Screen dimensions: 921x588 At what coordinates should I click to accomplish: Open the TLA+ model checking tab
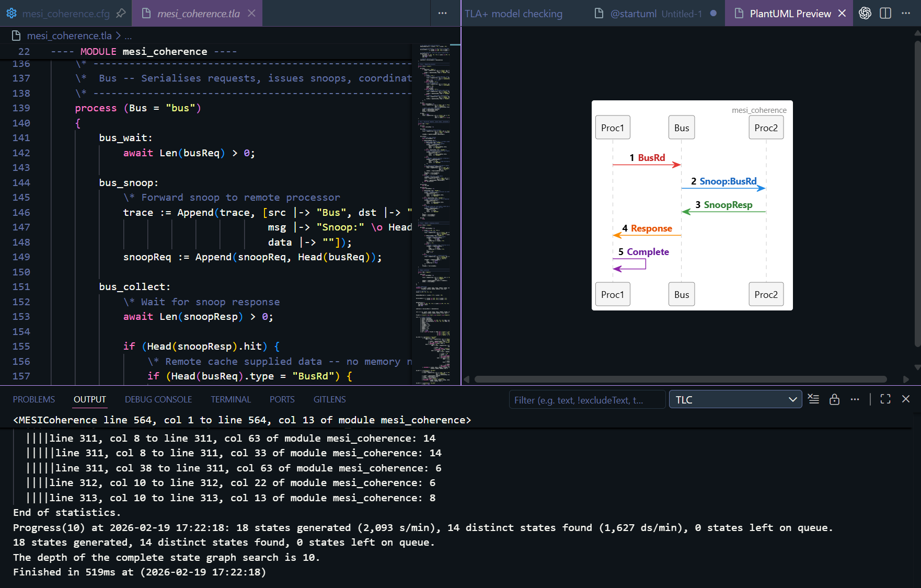pyautogui.click(x=514, y=14)
